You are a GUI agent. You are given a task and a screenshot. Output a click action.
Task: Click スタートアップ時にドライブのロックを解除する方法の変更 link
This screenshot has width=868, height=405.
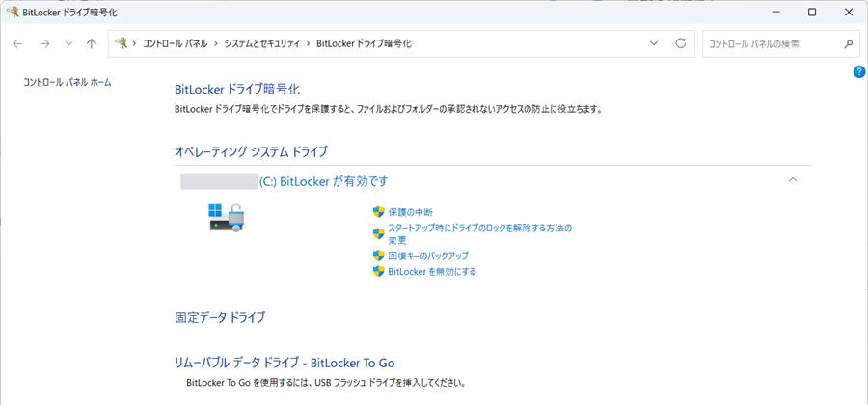tap(480, 234)
